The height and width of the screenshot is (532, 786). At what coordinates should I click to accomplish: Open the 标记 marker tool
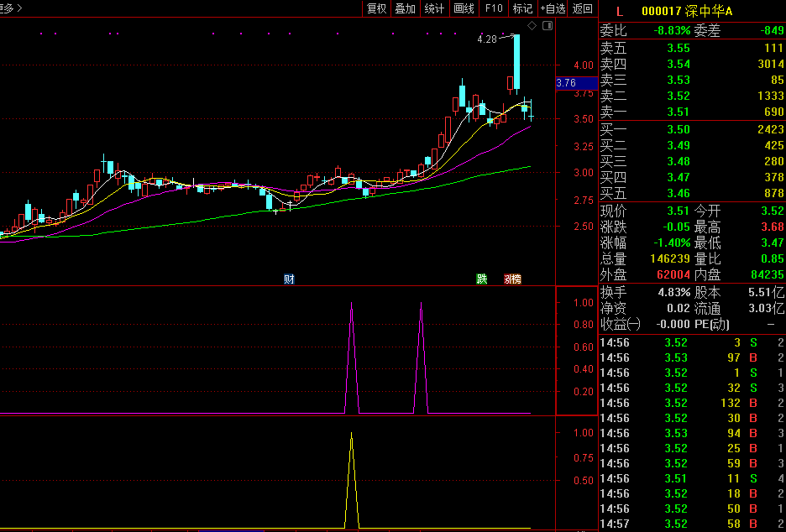pyautogui.click(x=522, y=8)
